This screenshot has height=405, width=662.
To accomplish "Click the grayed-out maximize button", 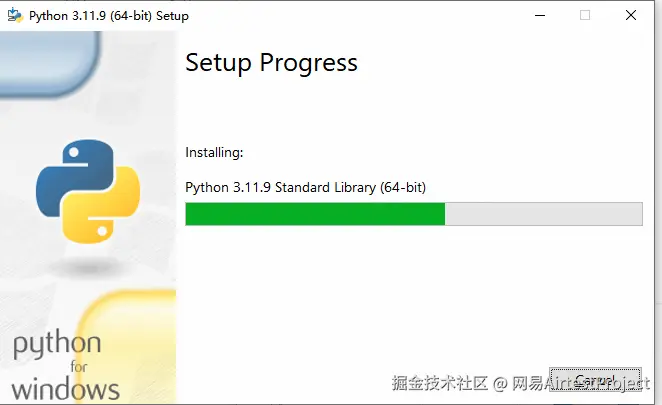I will [x=585, y=16].
